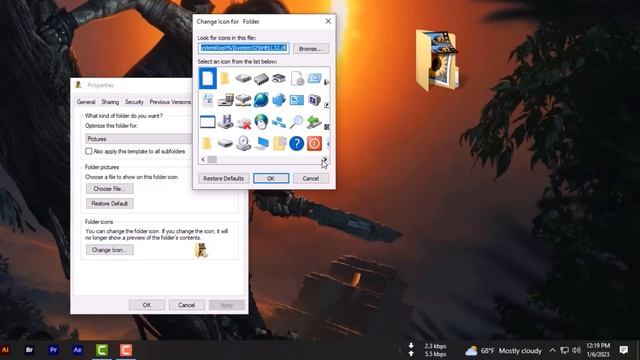The width and height of the screenshot is (640, 360).
Task: Pick the networked computers icon
Action: tap(279, 122)
